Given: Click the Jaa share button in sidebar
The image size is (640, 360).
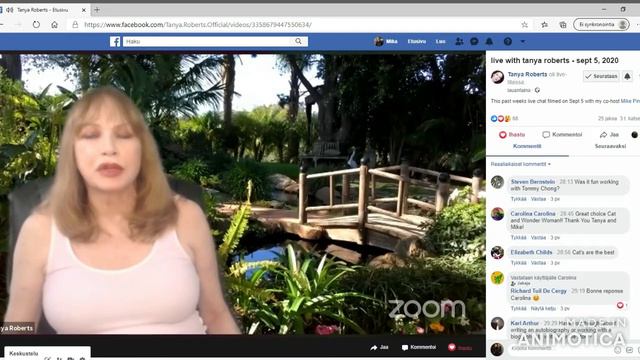Looking at the screenshot, I should pos(609,134).
